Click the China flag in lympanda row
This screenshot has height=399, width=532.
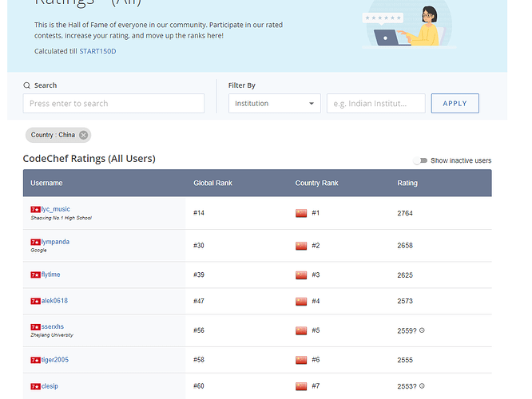pos(301,246)
